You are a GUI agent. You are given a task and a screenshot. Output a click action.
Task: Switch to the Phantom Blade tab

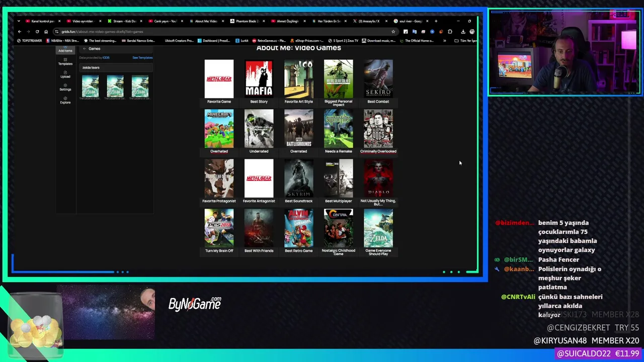247,21
